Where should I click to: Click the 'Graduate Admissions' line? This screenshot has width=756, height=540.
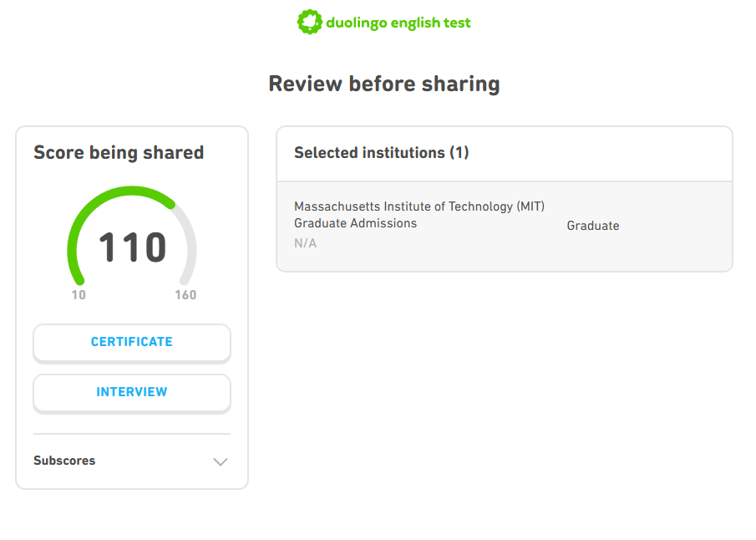pos(355,223)
